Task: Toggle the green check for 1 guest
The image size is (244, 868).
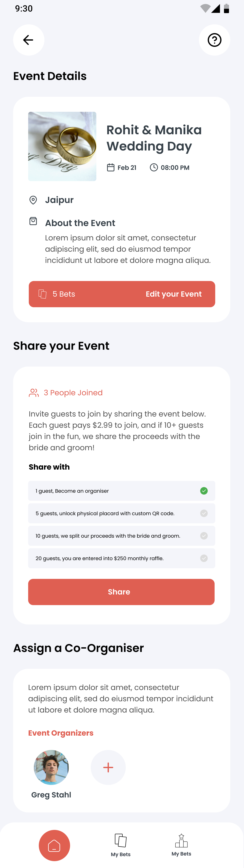Action: pos(204,491)
